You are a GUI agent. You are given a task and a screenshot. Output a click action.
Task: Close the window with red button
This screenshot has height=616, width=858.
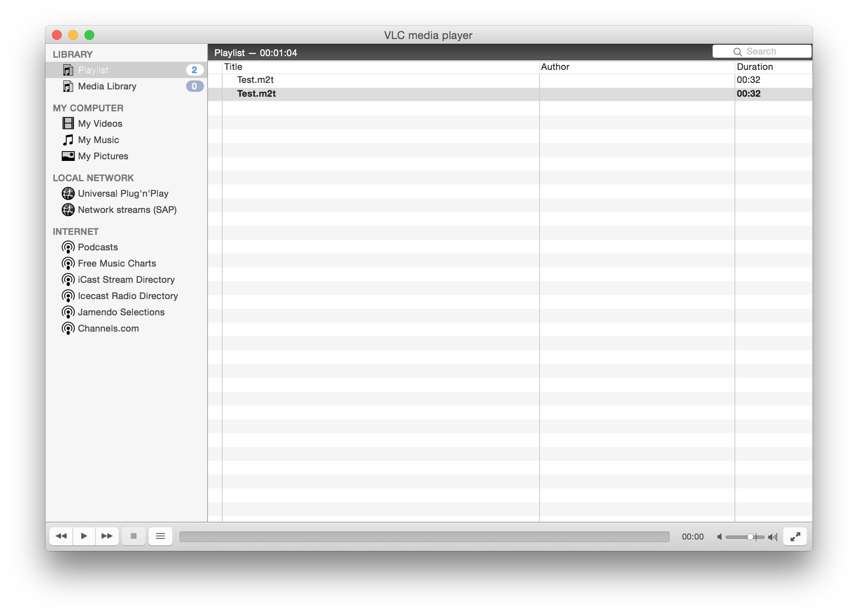click(x=57, y=35)
